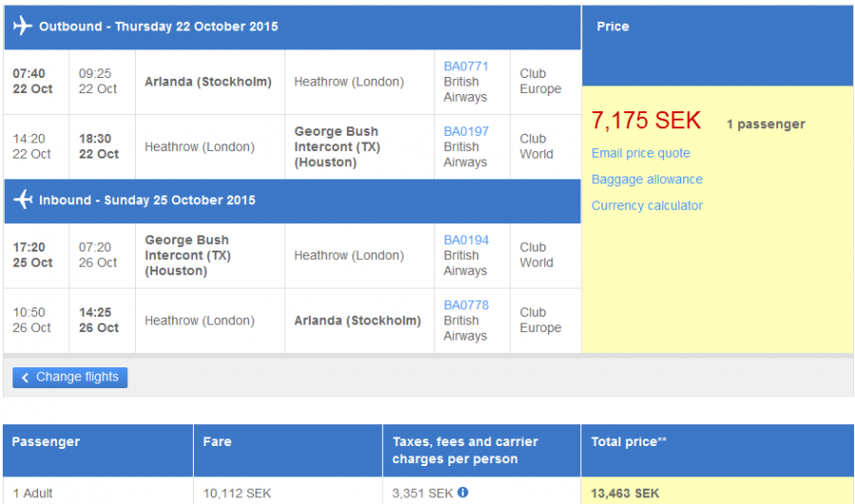The height and width of the screenshot is (504, 855).
Task: Click the 7,175 SEK price amount
Action: pos(646,121)
